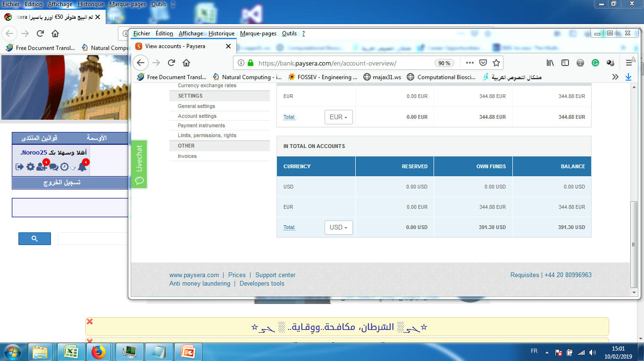The image size is (644, 361).
Task: Click the Requisites footer link
Action: pos(525,275)
